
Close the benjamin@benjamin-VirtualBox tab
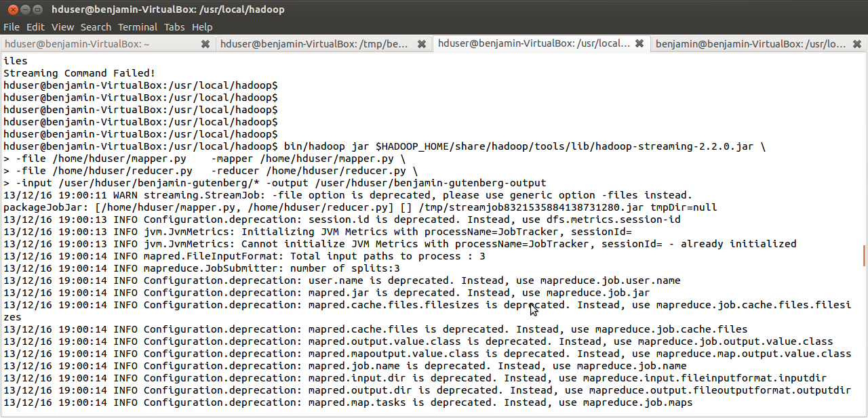857,44
